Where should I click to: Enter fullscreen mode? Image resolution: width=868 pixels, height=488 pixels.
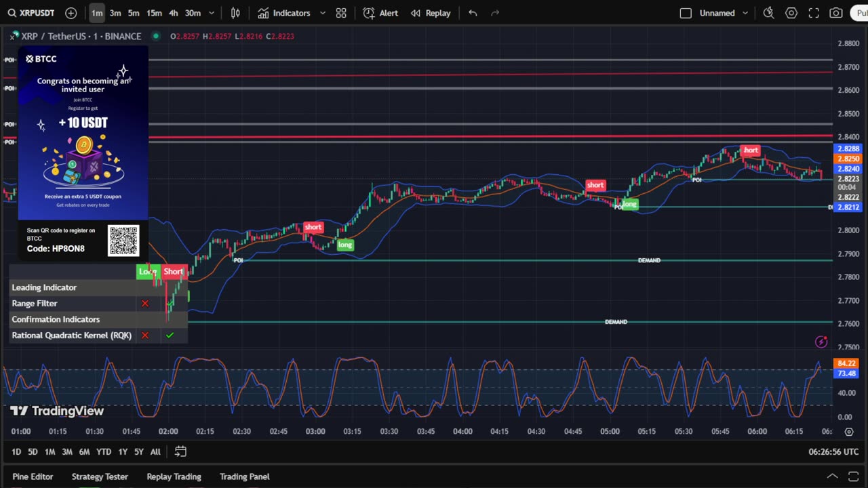coord(814,13)
